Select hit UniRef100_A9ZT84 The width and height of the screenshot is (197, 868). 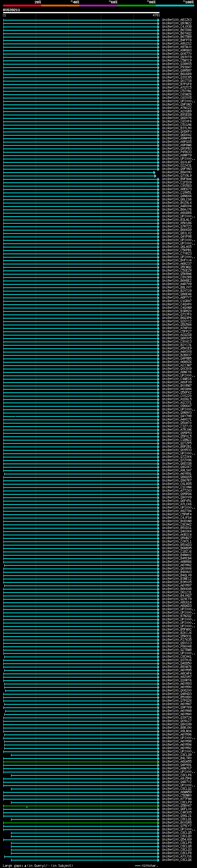(176, 511)
